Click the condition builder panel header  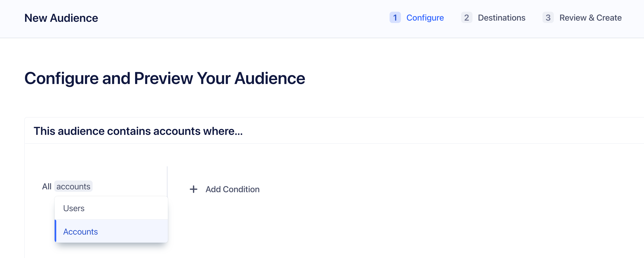[138, 131]
